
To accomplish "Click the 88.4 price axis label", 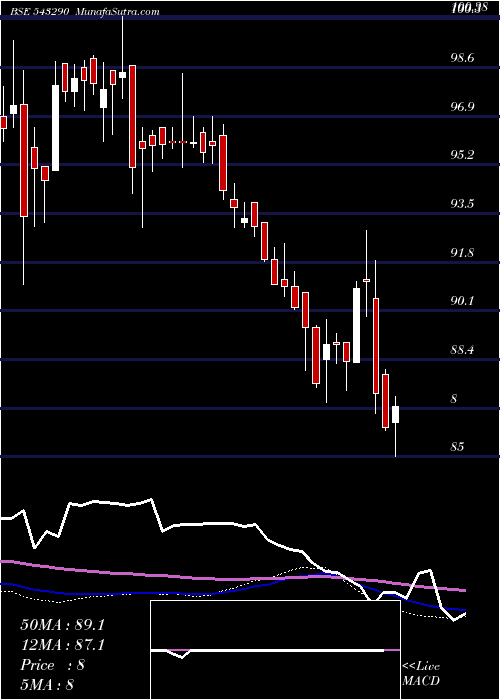I will (463, 349).
